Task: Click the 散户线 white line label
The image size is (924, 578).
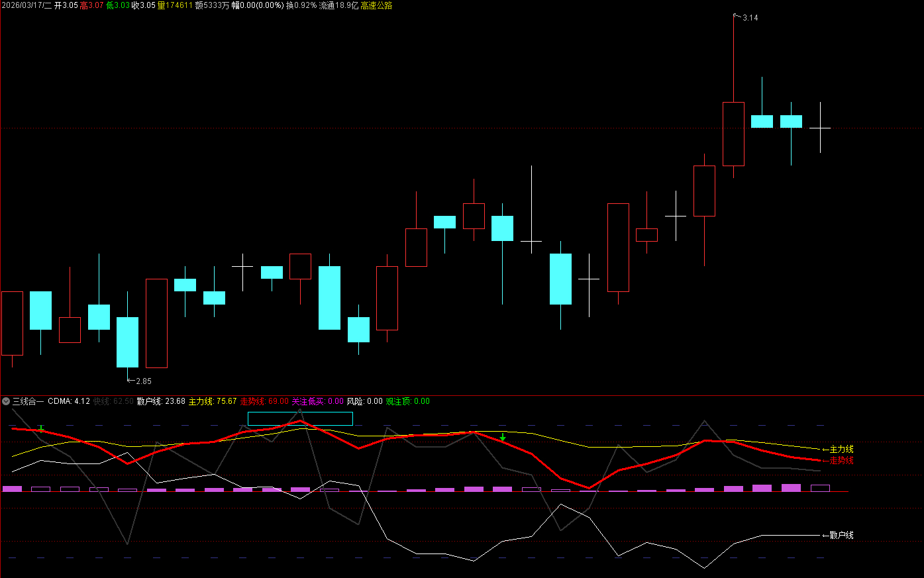Action: click(841, 535)
